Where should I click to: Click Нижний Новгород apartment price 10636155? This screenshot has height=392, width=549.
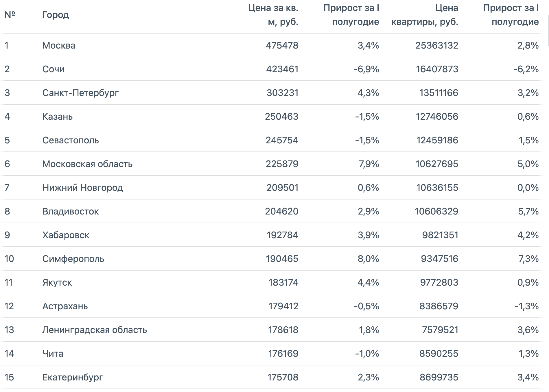point(437,188)
